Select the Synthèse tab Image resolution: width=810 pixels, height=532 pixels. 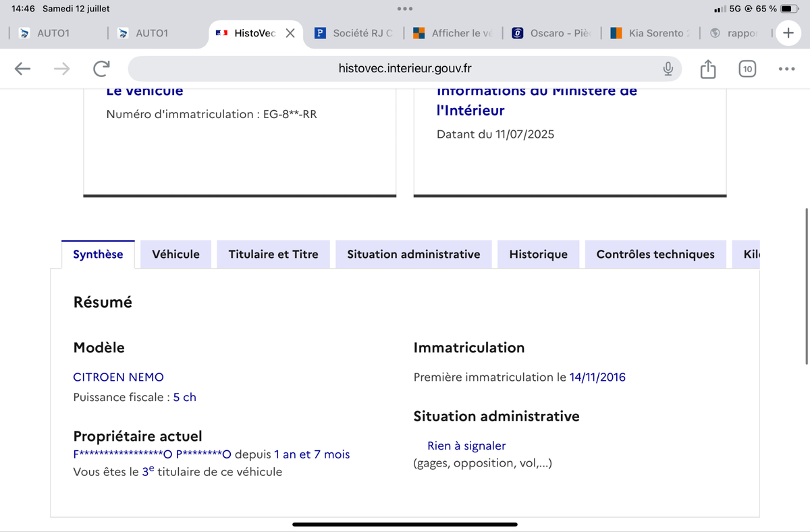point(98,255)
